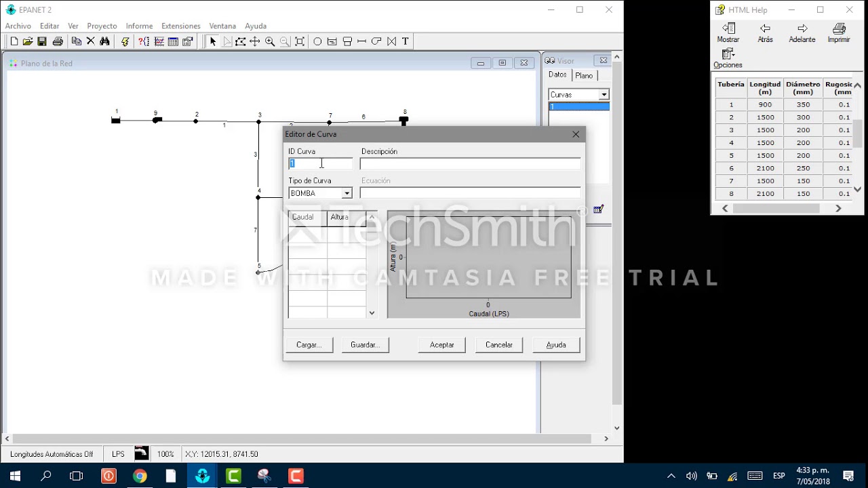Choose the Select Object arrow tool
This screenshot has width=868, height=488.
(212, 41)
